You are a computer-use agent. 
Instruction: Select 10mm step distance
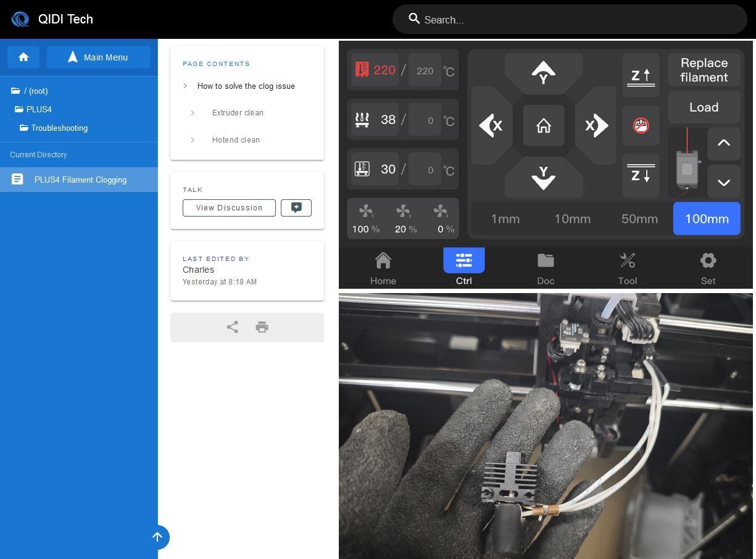pyautogui.click(x=572, y=219)
